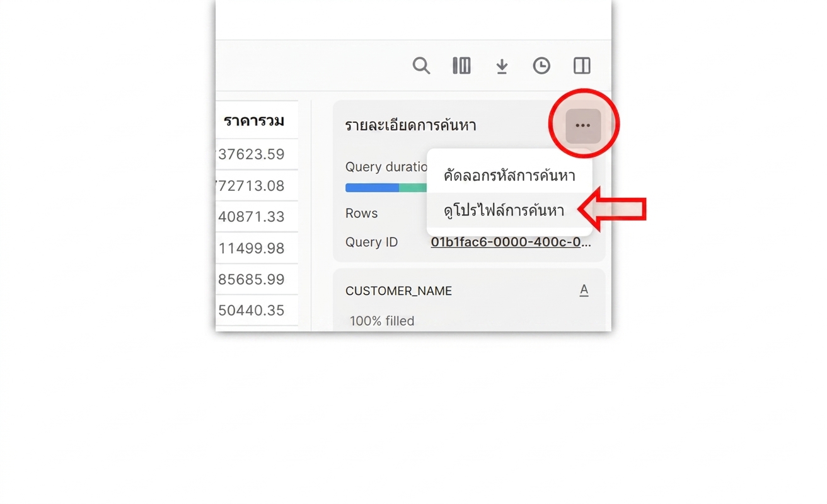827x504 pixels.
Task: Select the cell containing 11499.98
Action: click(x=257, y=248)
